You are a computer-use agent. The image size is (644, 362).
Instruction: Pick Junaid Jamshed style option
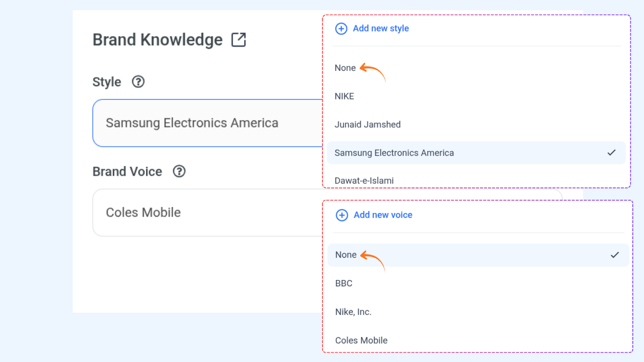click(x=367, y=125)
